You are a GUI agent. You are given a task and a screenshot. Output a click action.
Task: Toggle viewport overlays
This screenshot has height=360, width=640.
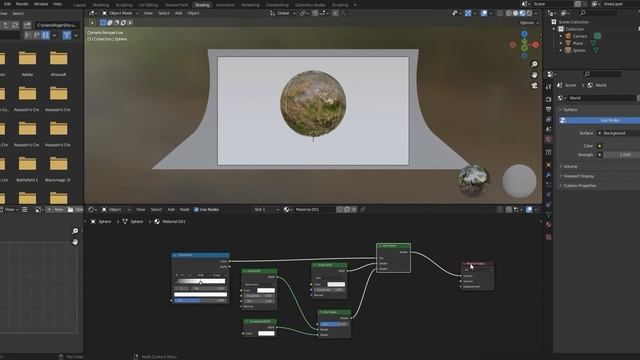(484, 13)
